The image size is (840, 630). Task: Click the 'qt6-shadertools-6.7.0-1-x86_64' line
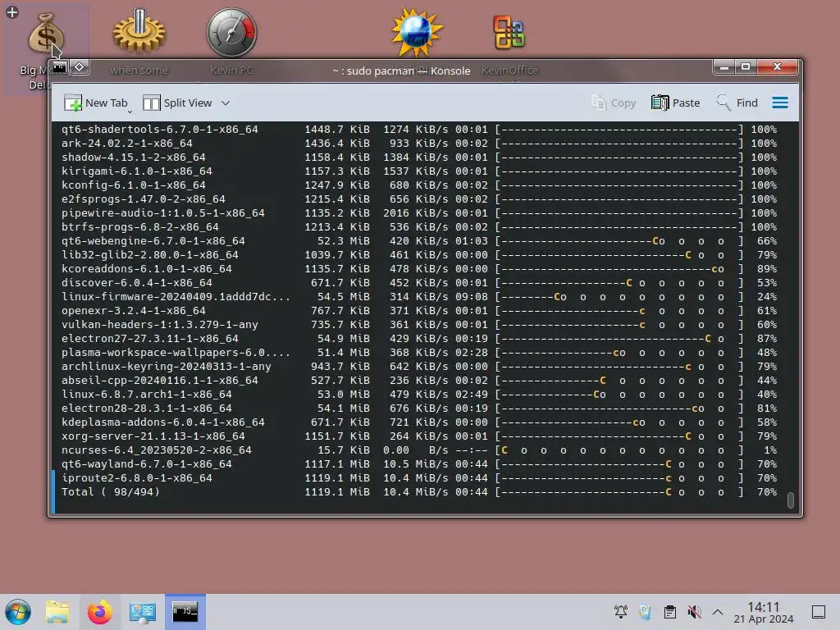(x=160, y=129)
